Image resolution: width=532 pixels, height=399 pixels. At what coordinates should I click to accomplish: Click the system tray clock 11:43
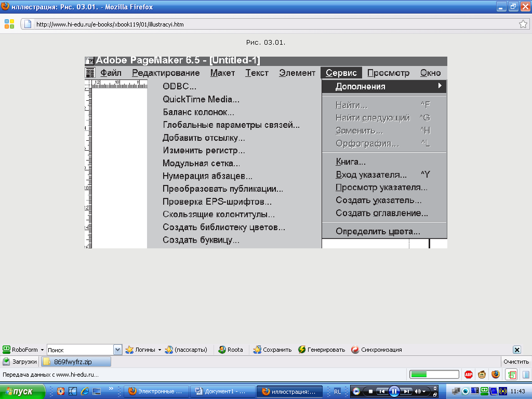pyautogui.click(x=517, y=392)
